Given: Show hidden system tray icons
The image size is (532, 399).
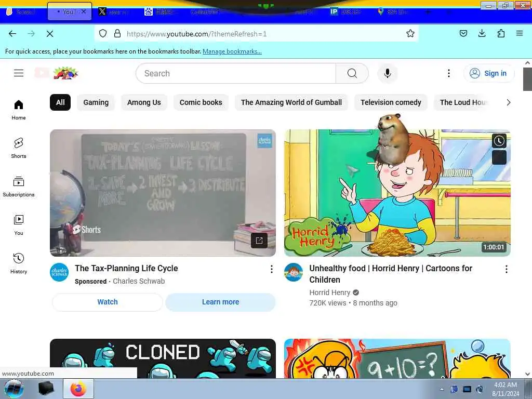Looking at the screenshot, I should pos(442,389).
